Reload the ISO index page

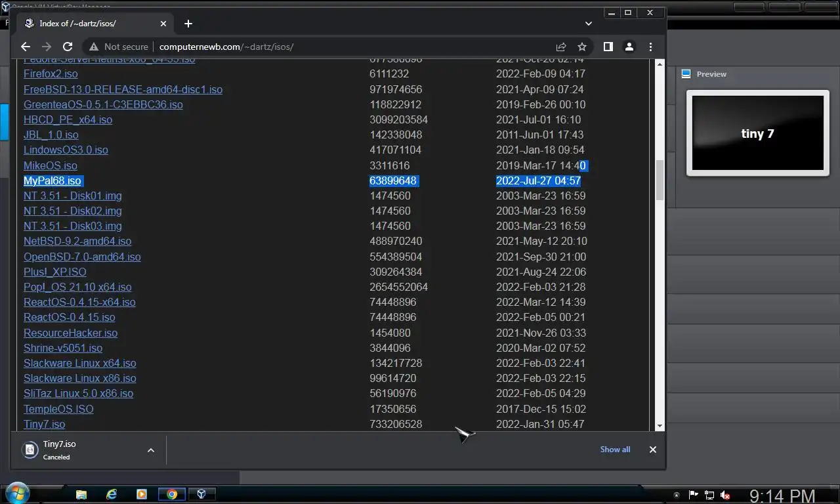pos(68,47)
